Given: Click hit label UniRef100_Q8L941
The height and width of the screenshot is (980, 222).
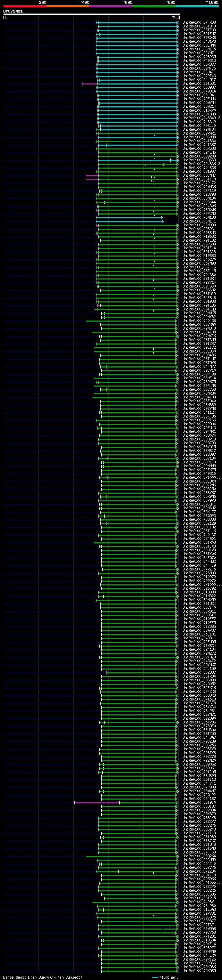Looking at the screenshot, I should [199, 95].
